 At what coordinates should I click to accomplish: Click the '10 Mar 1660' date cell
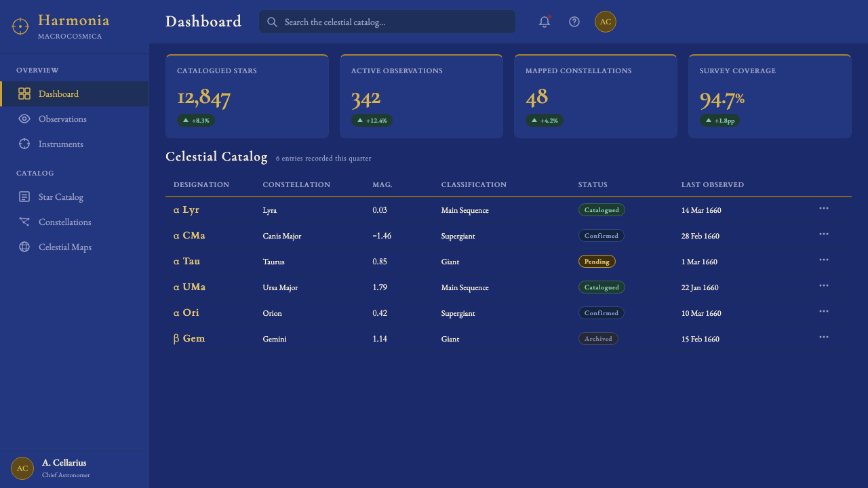coord(701,313)
